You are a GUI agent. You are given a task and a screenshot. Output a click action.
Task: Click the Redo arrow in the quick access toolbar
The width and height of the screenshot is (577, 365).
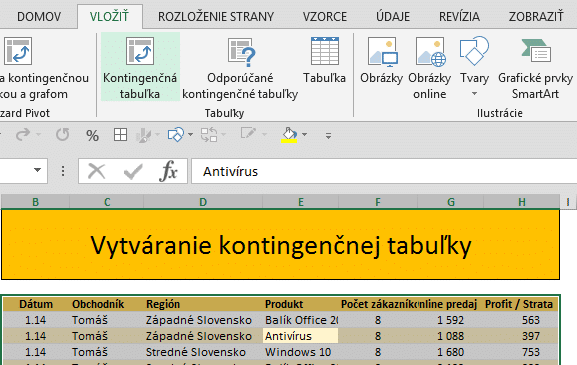tap(23, 135)
